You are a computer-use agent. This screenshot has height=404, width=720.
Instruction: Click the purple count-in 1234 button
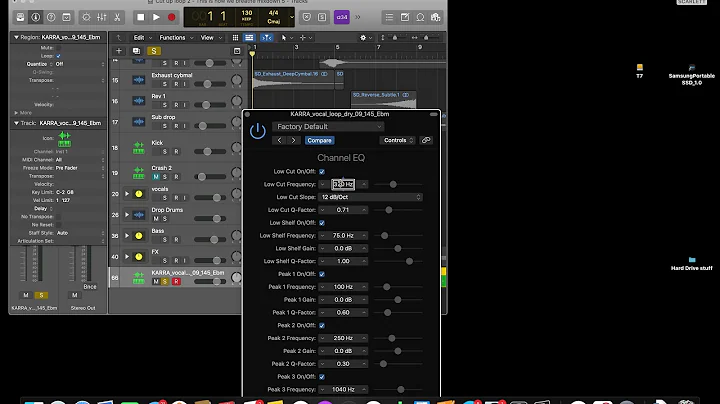(342, 17)
